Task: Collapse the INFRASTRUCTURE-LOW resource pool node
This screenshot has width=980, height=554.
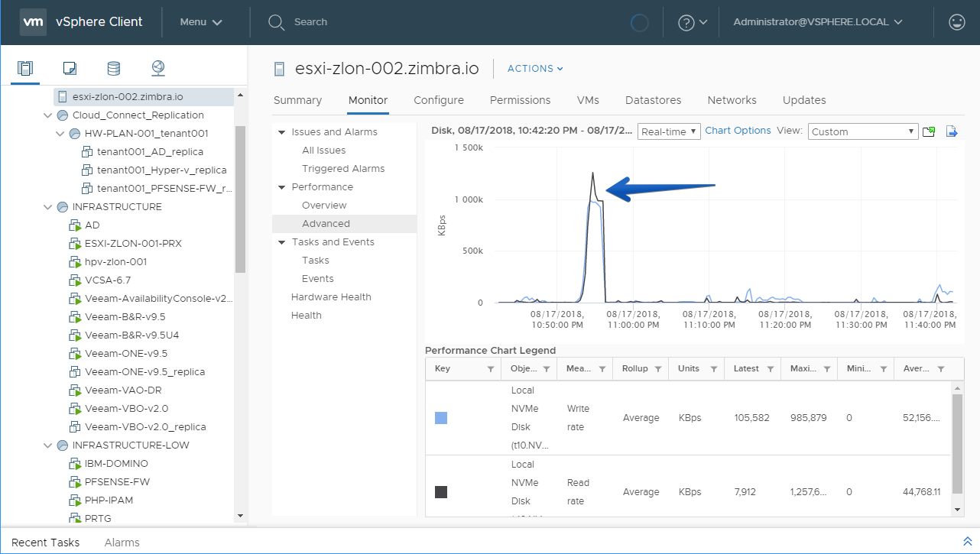Action: [x=49, y=445]
